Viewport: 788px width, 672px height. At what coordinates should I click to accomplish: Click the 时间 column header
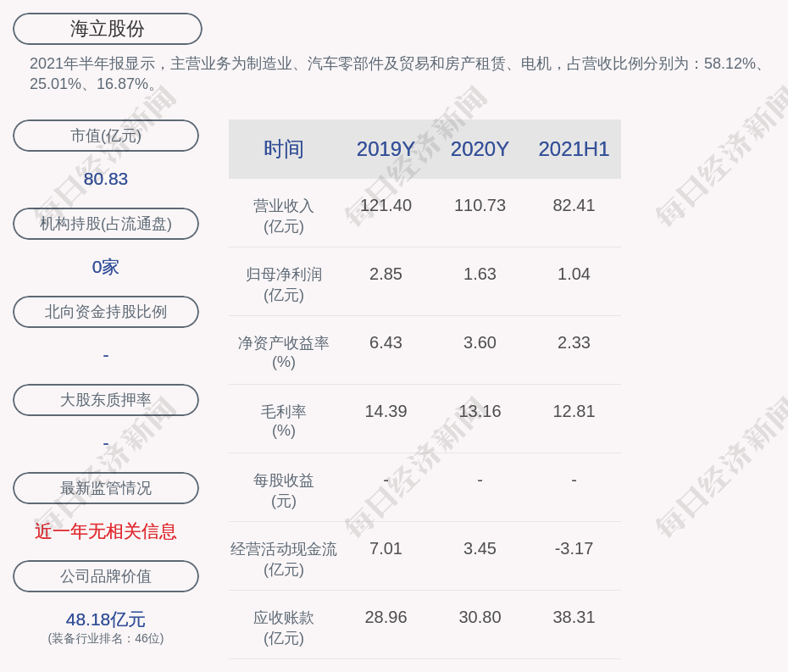pyautogui.click(x=283, y=149)
